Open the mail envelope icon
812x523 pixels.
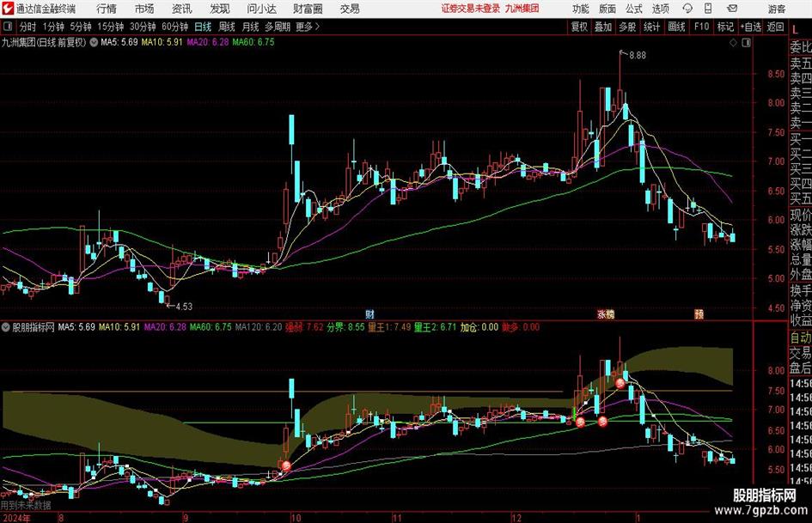732,9
